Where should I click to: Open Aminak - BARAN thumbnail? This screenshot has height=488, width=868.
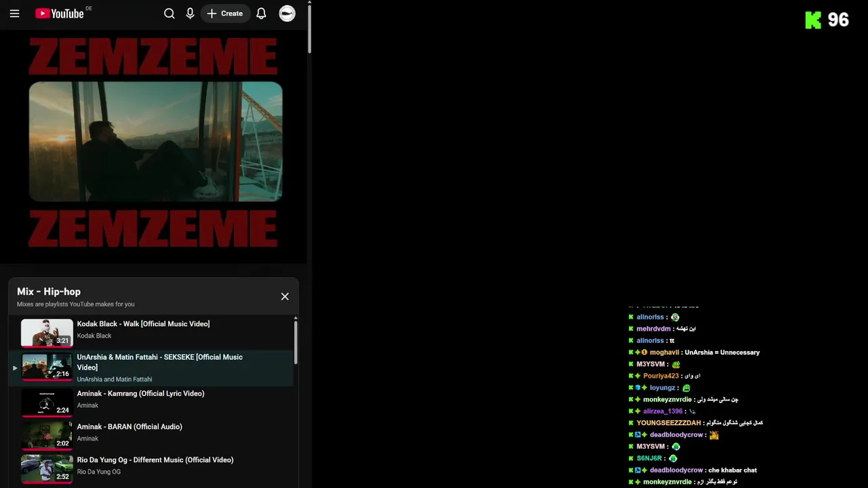47,436
